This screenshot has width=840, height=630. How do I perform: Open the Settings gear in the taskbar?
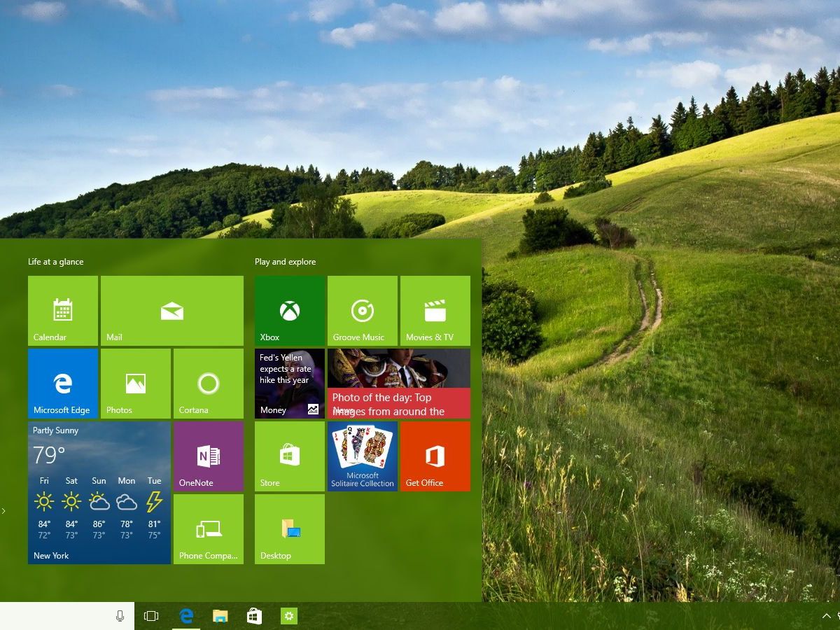tap(289, 616)
